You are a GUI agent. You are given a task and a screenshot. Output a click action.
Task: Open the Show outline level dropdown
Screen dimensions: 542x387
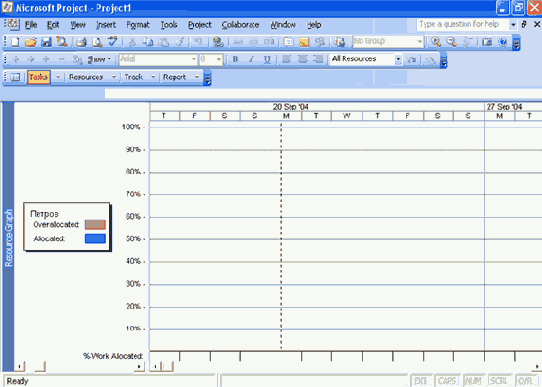pos(99,59)
